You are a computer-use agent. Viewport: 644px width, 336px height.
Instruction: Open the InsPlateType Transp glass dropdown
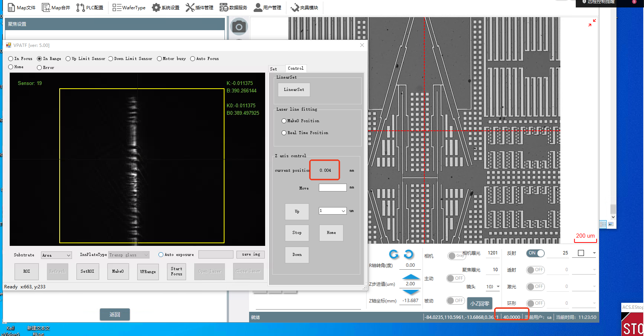click(129, 255)
